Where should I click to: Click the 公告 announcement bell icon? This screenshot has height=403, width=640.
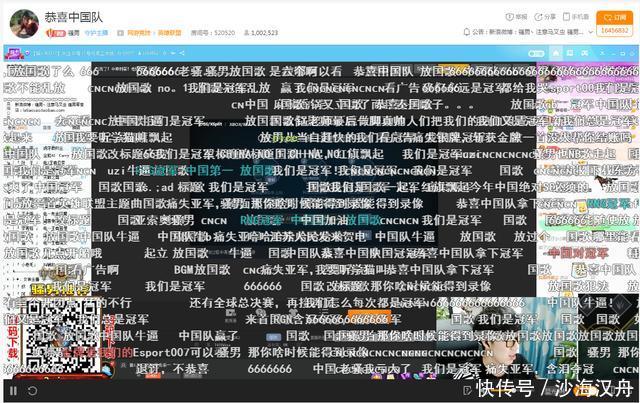click(x=467, y=31)
